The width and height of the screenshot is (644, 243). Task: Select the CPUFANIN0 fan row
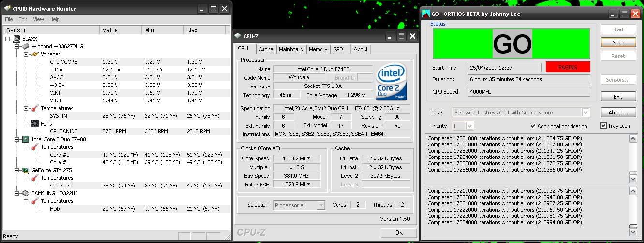point(115,131)
